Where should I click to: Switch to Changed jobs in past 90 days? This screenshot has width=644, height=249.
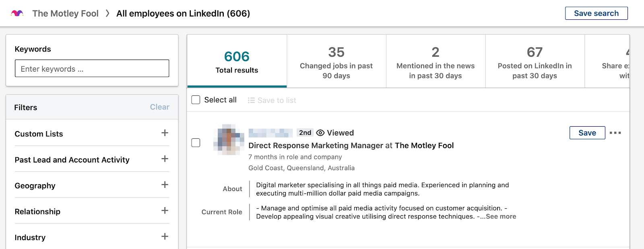(x=336, y=61)
